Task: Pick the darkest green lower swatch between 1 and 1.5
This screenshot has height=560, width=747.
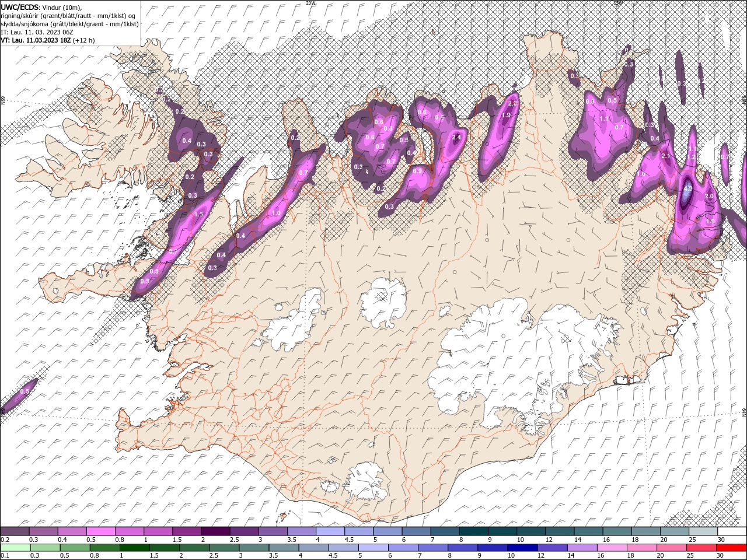Action: pos(134,548)
